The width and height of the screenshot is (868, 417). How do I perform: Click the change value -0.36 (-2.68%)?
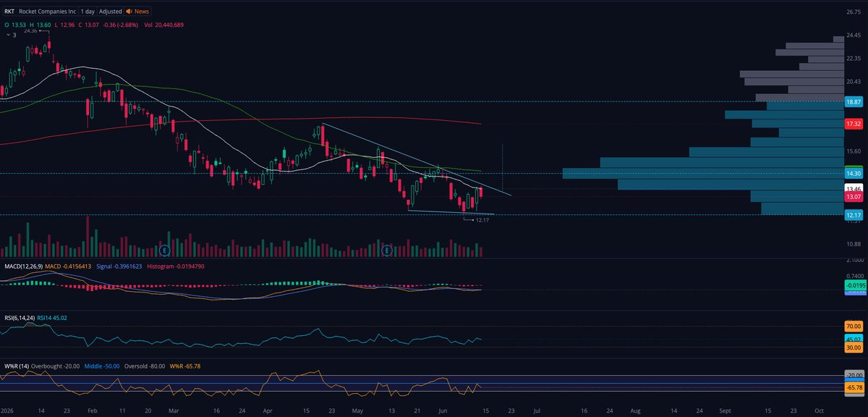pos(122,25)
